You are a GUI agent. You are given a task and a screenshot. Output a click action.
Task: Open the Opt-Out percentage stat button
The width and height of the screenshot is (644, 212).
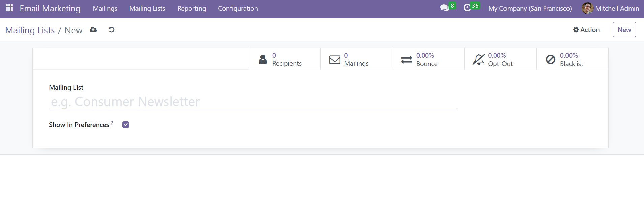point(500,59)
